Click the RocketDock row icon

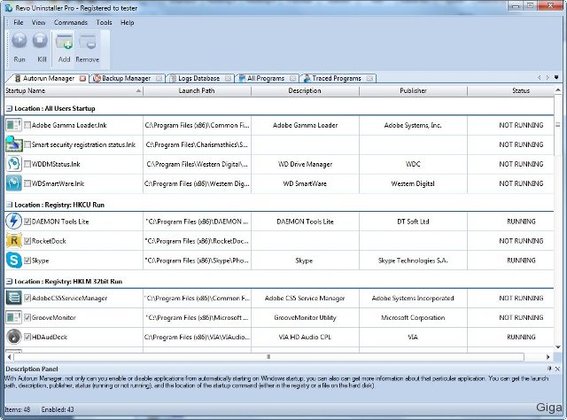(x=14, y=241)
